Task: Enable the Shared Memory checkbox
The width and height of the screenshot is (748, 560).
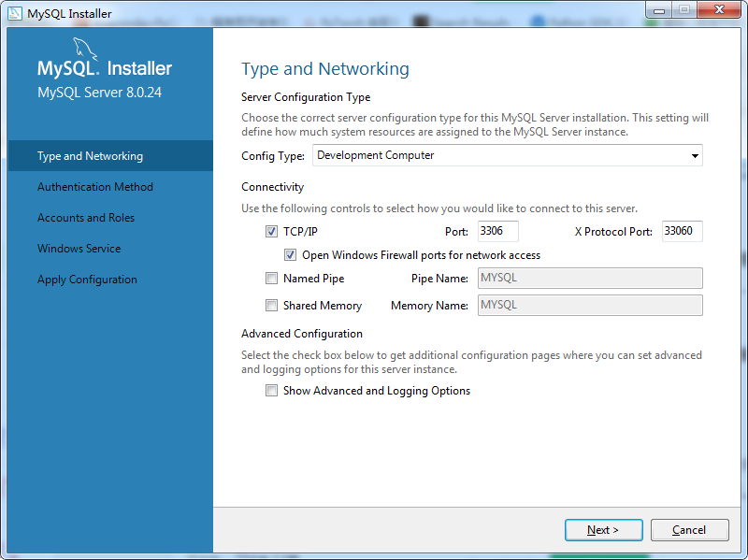Action: [x=271, y=306]
